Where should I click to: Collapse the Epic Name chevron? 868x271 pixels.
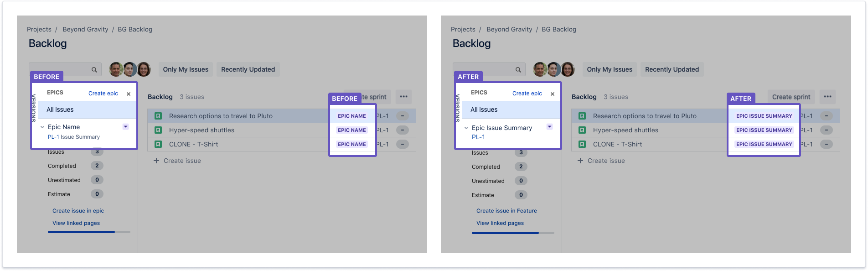(42, 127)
